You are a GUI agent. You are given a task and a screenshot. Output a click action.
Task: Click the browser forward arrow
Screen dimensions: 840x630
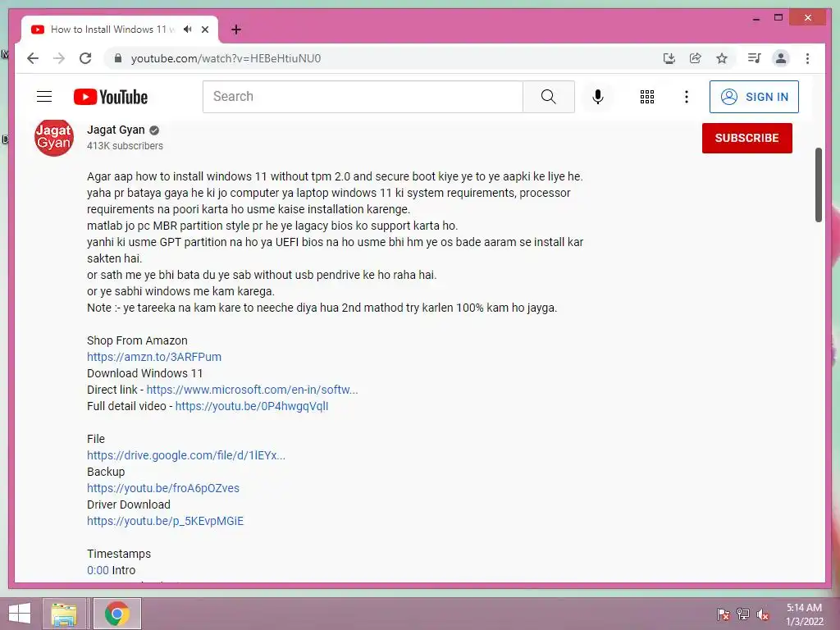point(59,58)
